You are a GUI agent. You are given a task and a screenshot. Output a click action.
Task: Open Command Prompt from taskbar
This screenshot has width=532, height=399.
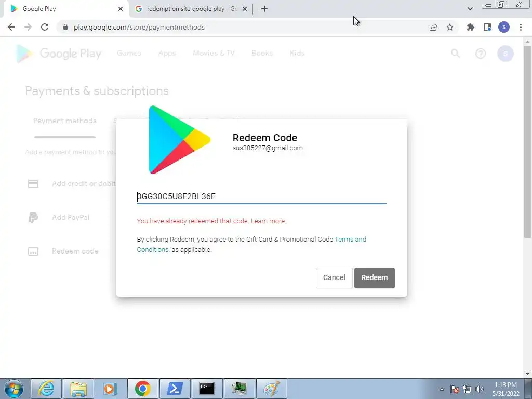[x=207, y=389]
